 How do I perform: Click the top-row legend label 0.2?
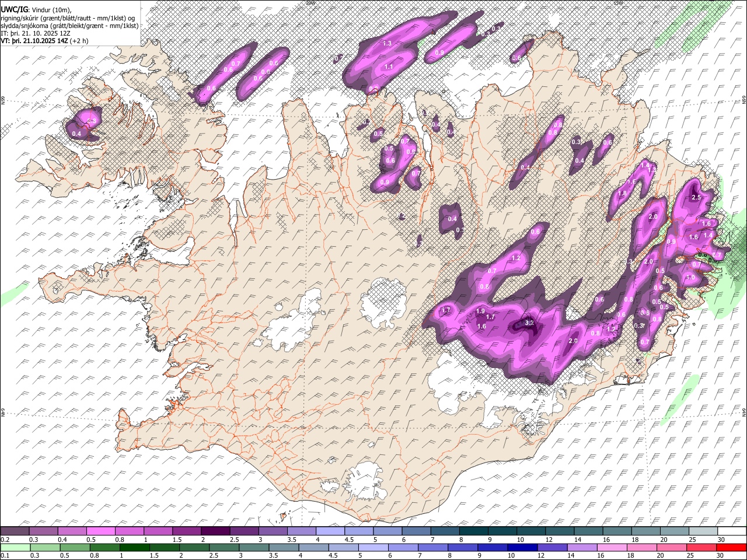(5, 540)
